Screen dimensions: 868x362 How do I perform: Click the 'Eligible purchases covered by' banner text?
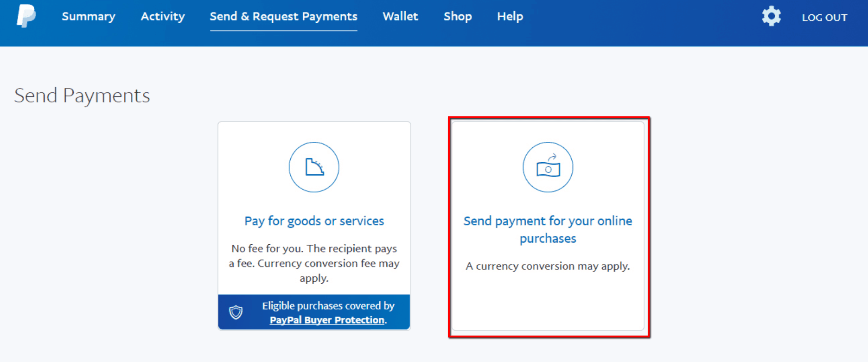pos(328,306)
